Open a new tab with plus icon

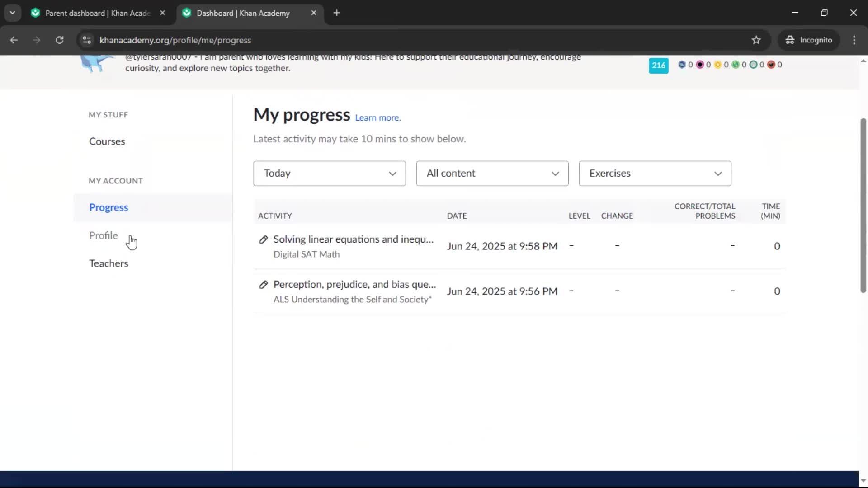coord(336,13)
